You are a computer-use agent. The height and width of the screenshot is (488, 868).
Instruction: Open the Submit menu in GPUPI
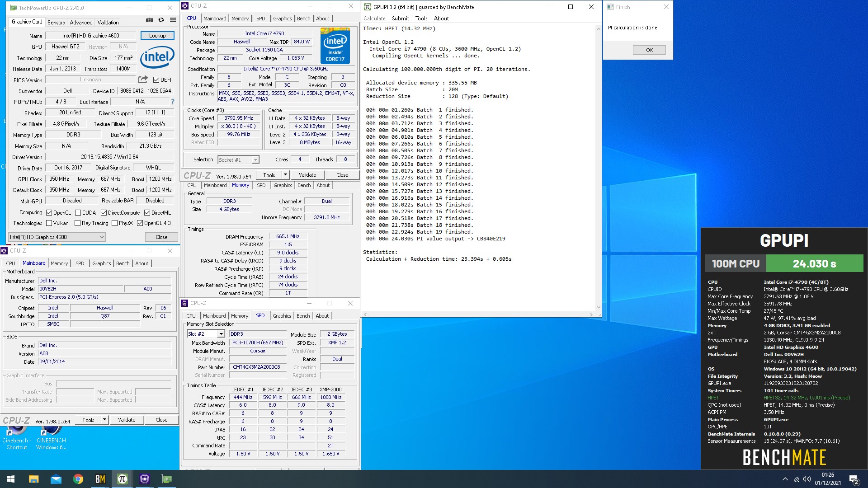pos(400,19)
